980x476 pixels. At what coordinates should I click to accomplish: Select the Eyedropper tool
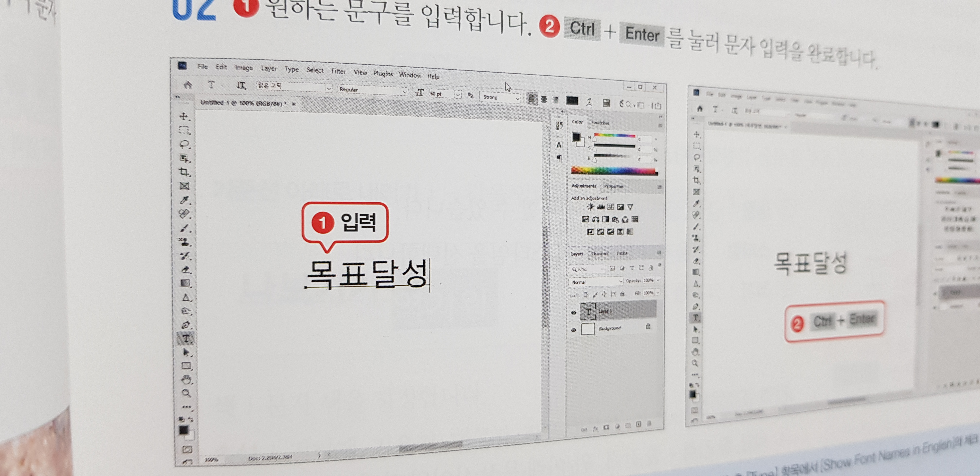(x=184, y=200)
